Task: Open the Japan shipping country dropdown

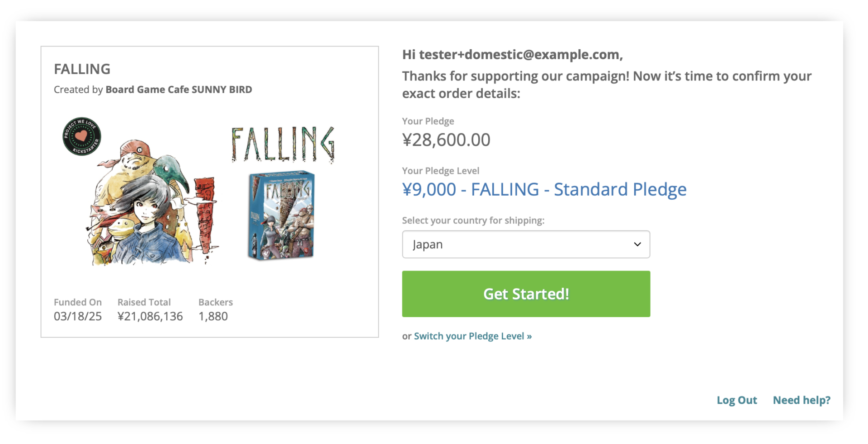Action: coord(526,244)
